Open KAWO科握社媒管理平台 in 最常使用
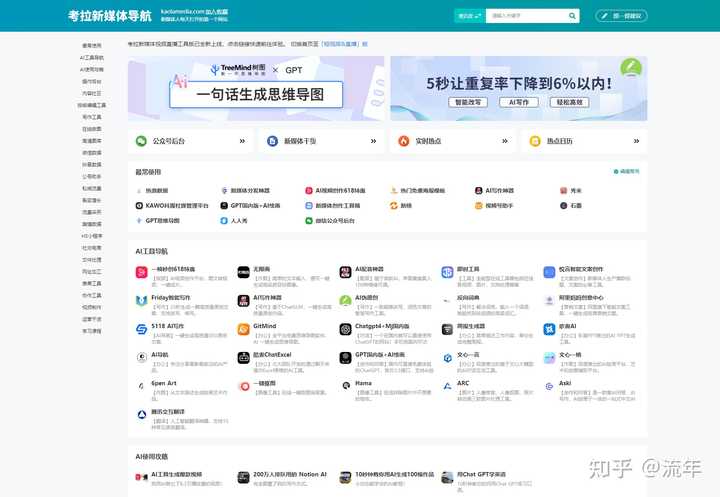Screen dimensions: 720x497 coord(172,206)
